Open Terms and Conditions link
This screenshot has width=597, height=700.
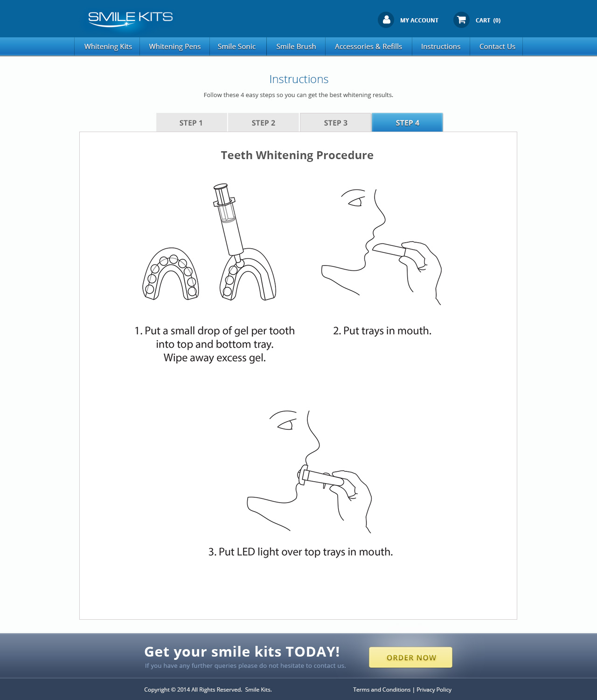pyautogui.click(x=382, y=690)
